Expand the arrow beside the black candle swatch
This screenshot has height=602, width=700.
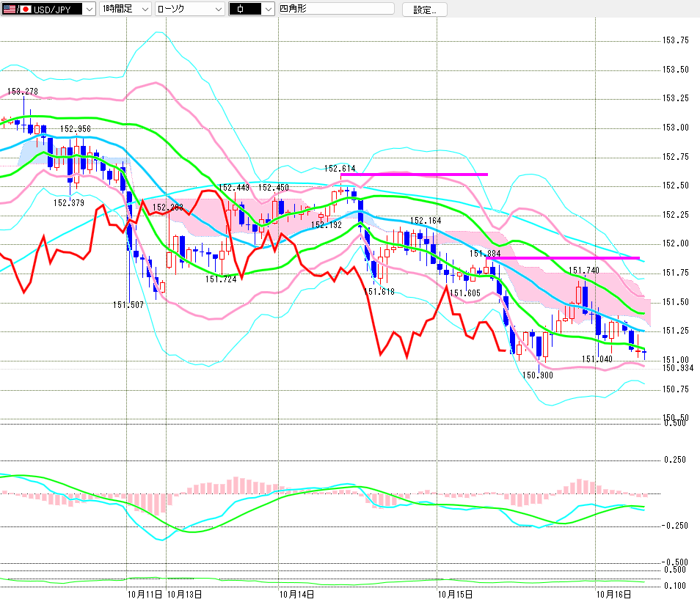[x=267, y=10]
